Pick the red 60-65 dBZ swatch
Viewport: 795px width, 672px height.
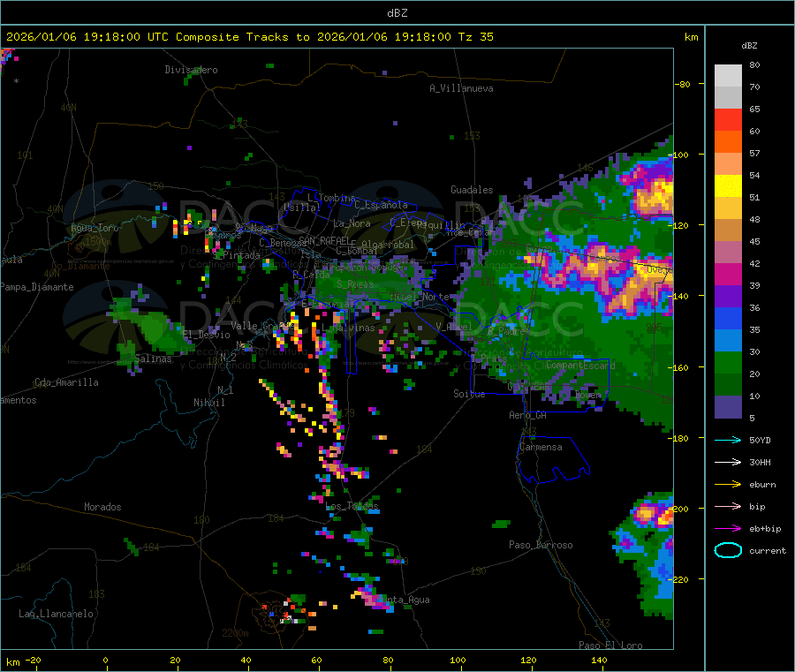pyautogui.click(x=728, y=120)
